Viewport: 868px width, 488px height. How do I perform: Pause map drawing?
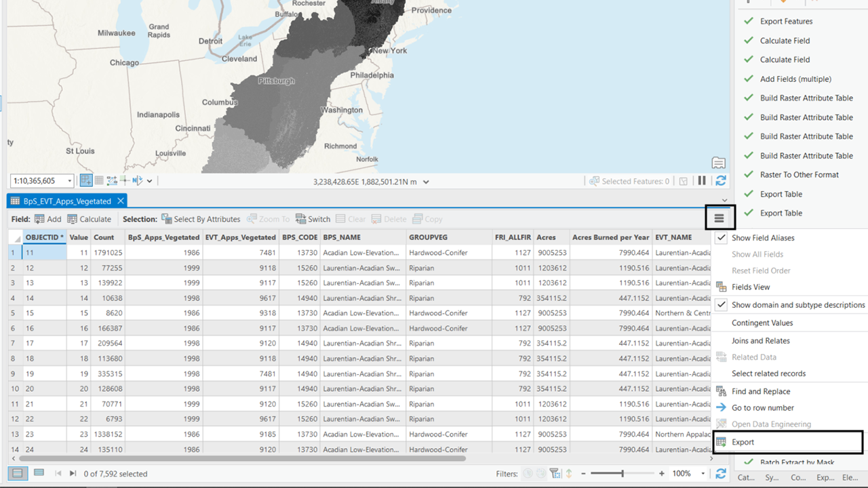702,180
